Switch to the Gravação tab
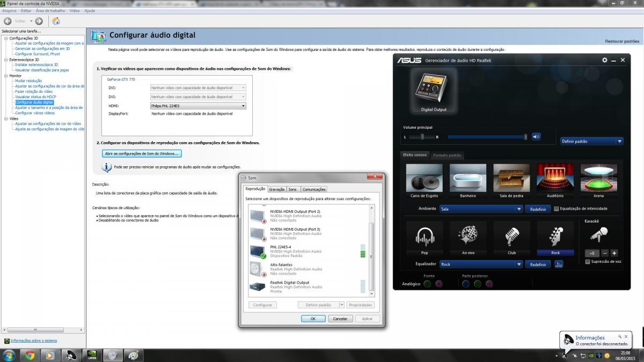Viewport: 644px width, 362px height. pos(277,189)
